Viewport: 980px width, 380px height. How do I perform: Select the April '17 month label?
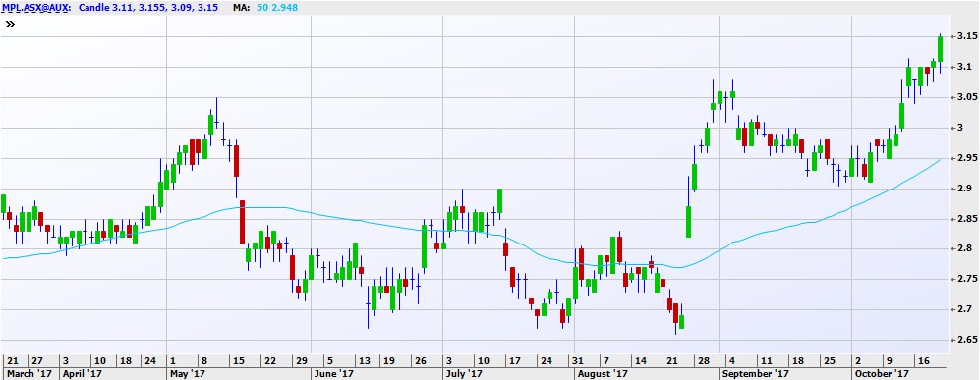click(83, 373)
